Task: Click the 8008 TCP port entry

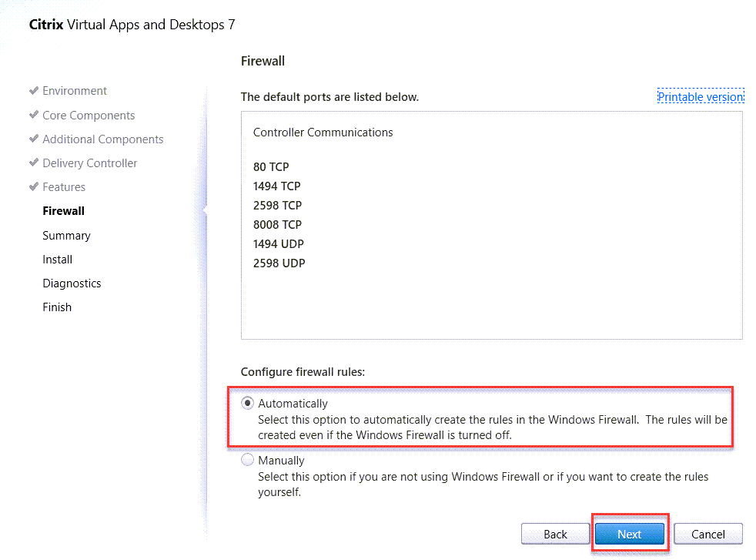Action: point(277,225)
